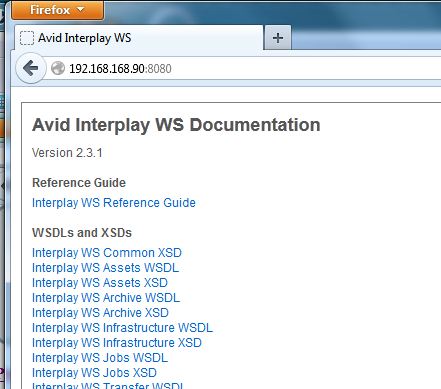Click the Reference Guide section heading
The image size is (441, 389).
(79, 183)
